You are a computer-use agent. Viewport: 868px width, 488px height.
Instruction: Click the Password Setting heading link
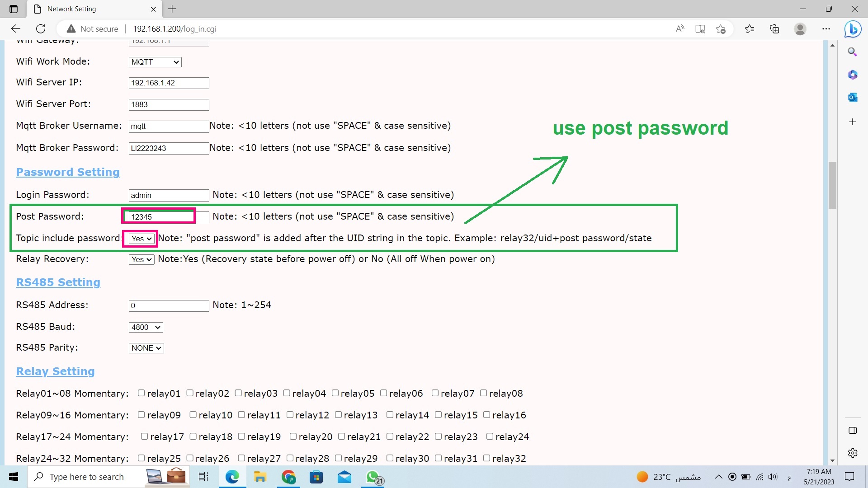(68, 172)
